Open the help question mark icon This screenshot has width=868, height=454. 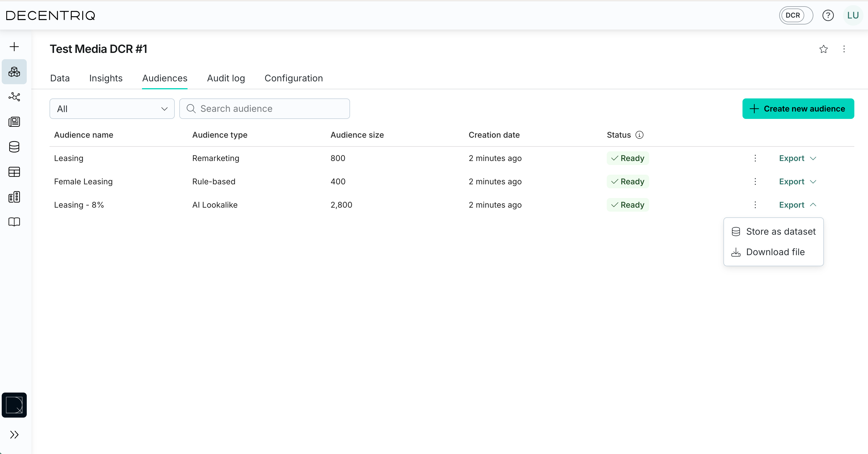828,15
